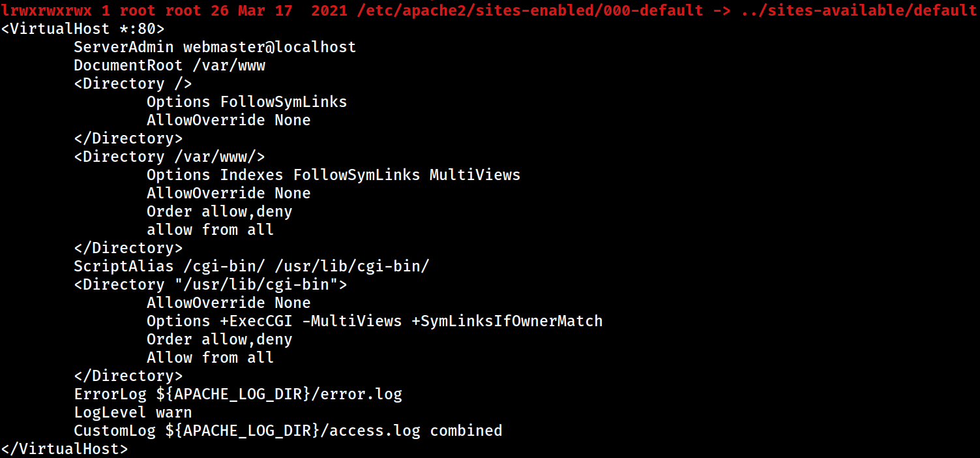This screenshot has width=980, height=458.
Task: Click Options Indexes FollowSymLinks MultiViews line
Action: point(334,175)
